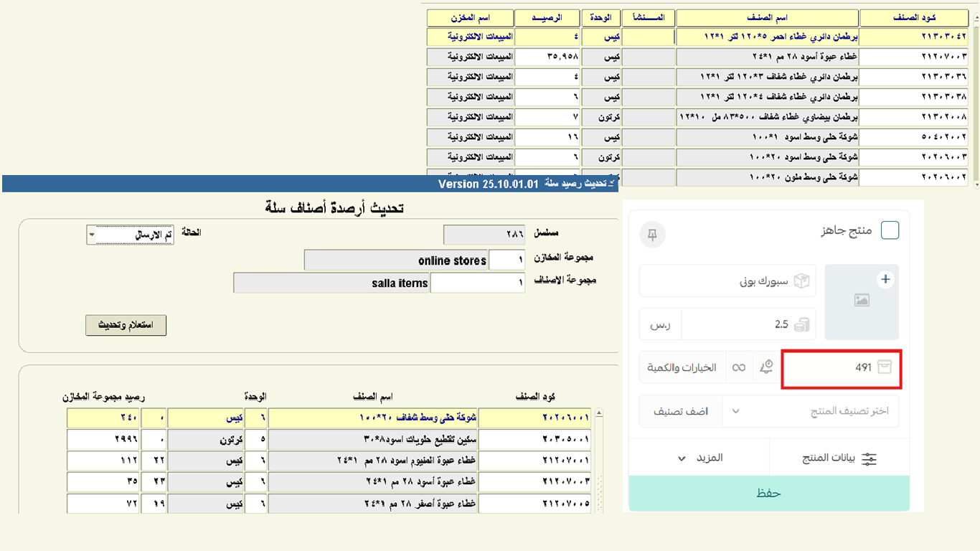The height and width of the screenshot is (551, 980).
Task: Click the box icon beside the product name
Action: pos(801,281)
